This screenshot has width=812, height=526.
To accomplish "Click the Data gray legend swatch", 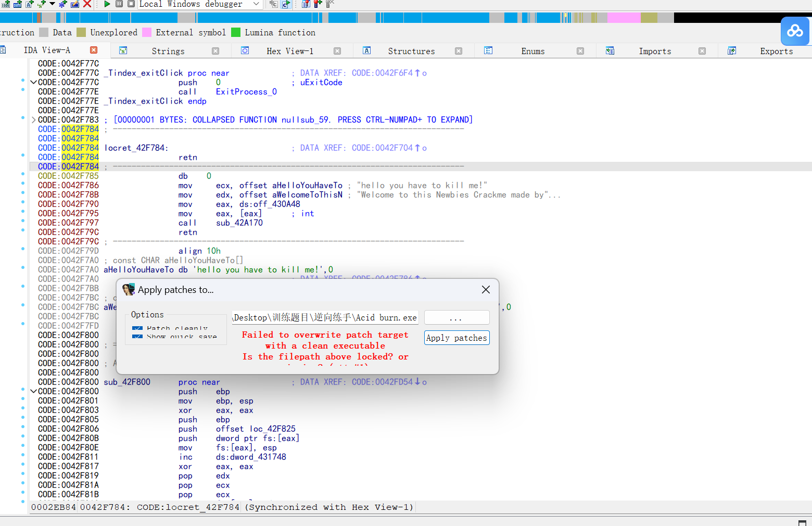I will pyautogui.click(x=44, y=32).
